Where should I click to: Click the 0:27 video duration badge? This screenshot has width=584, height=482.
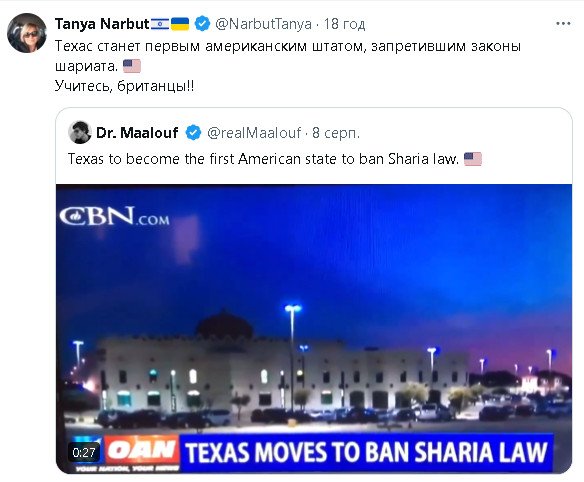coord(84,453)
